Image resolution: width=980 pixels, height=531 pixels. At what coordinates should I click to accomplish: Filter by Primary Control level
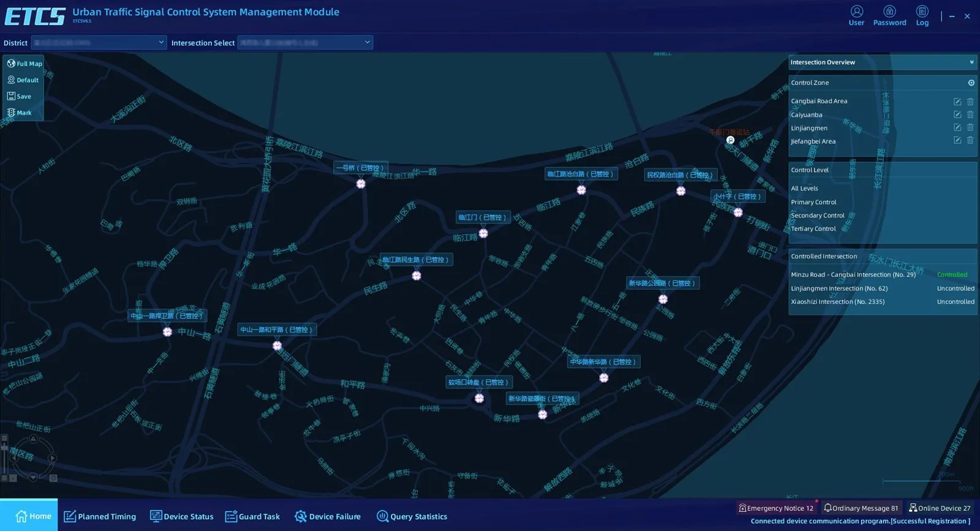click(x=813, y=202)
